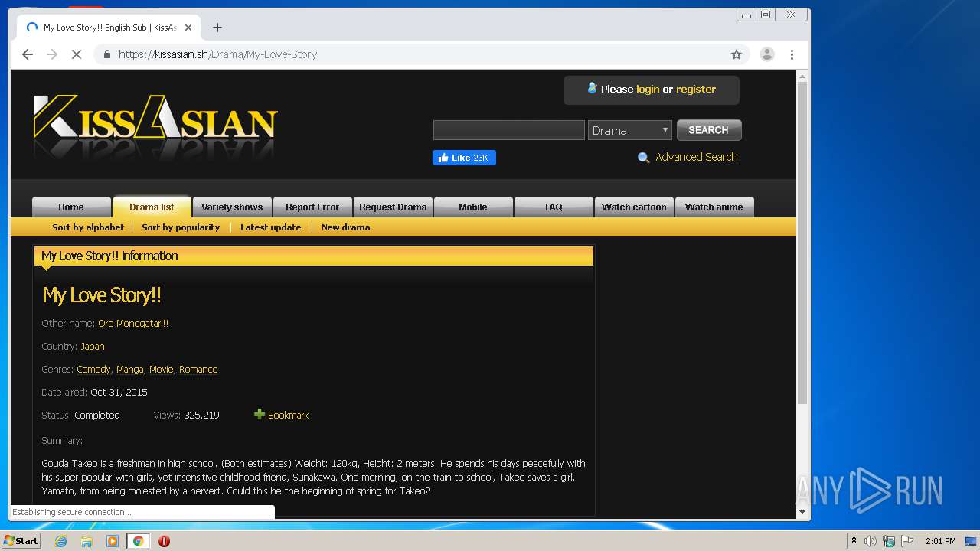Click the login link
980x551 pixels.
[x=648, y=90]
